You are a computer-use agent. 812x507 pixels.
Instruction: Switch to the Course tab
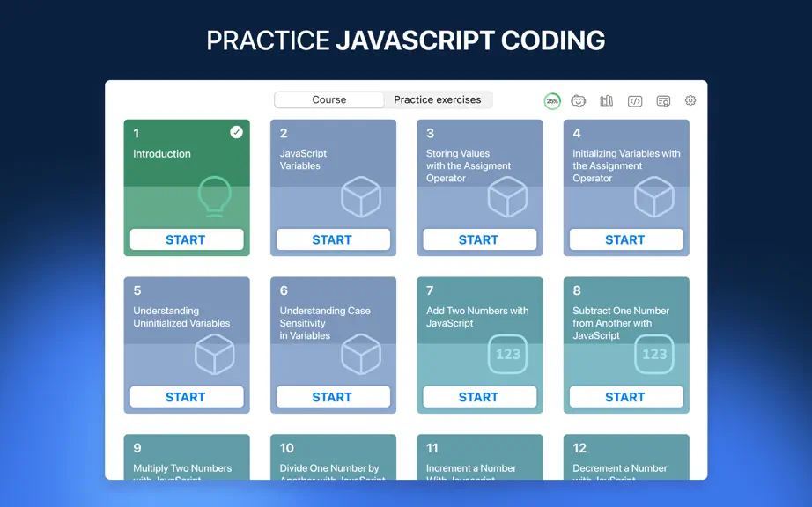point(328,99)
